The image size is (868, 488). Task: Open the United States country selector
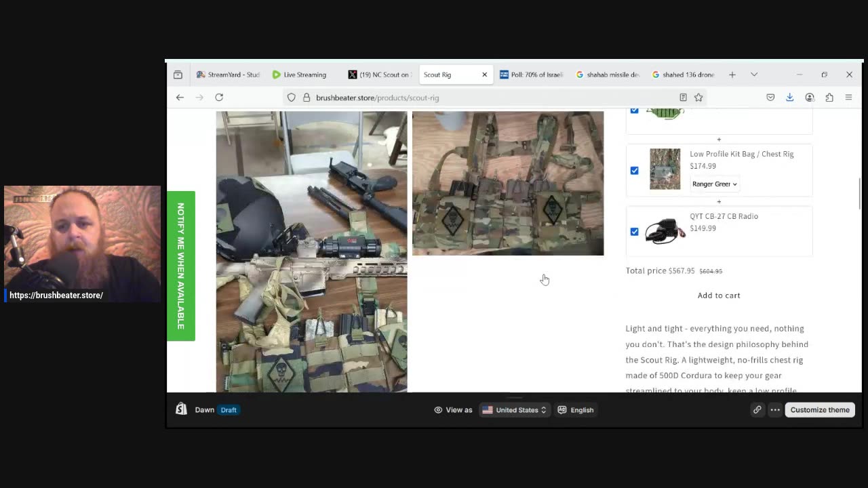pos(514,410)
